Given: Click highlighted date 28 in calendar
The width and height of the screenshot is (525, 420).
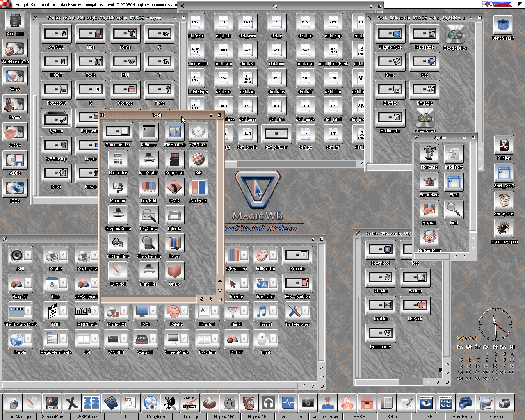Looking at the screenshot, I should coord(477,378).
